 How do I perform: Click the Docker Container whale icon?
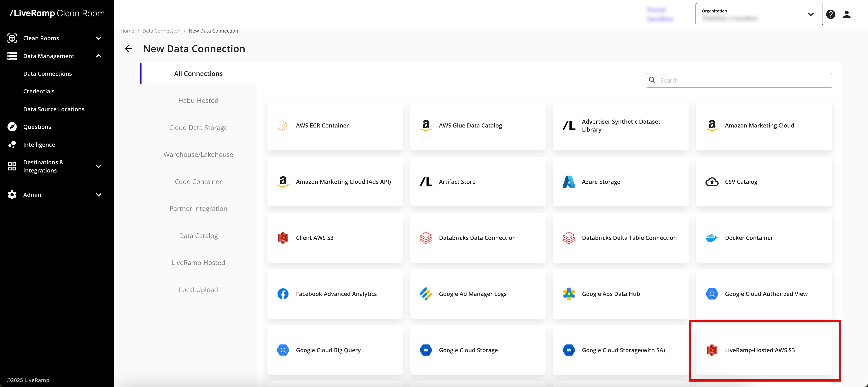(712, 238)
